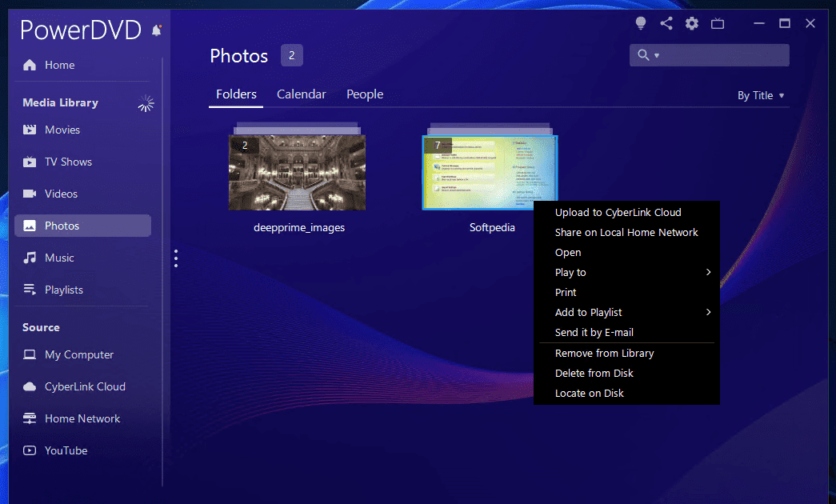836x504 pixels.
Task: Open Movies label in sidebar
Action: pyautogui.click(x=62, y=130)
